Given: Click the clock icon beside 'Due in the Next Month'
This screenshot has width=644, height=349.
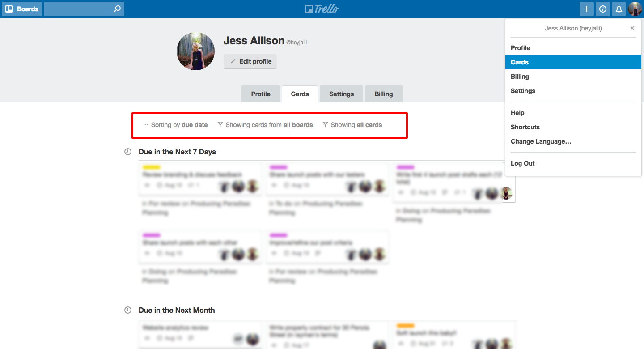Looking at the screenshot, I should point(128,310).
